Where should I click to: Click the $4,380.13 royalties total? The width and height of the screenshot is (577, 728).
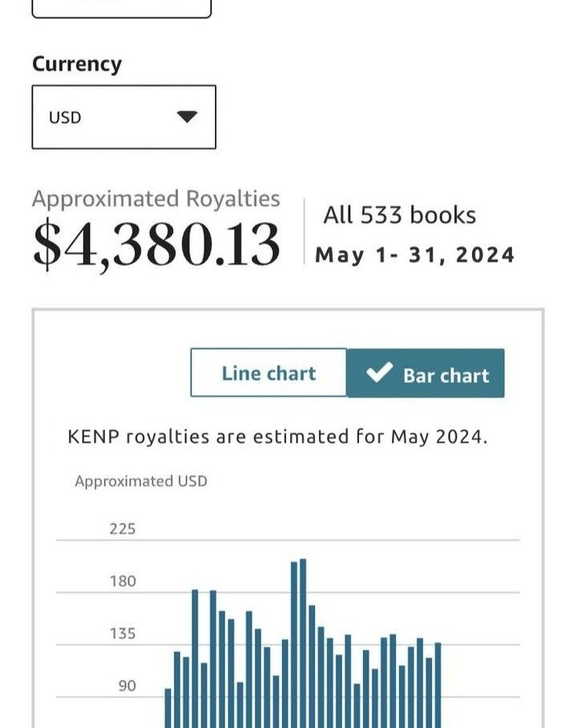(x=156, y=245)
